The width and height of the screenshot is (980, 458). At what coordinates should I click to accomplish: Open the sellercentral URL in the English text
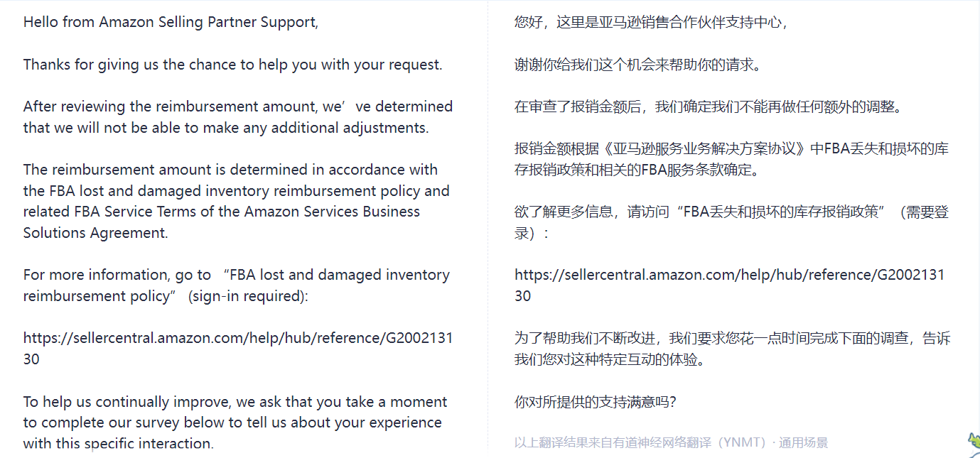pos(238,349)
